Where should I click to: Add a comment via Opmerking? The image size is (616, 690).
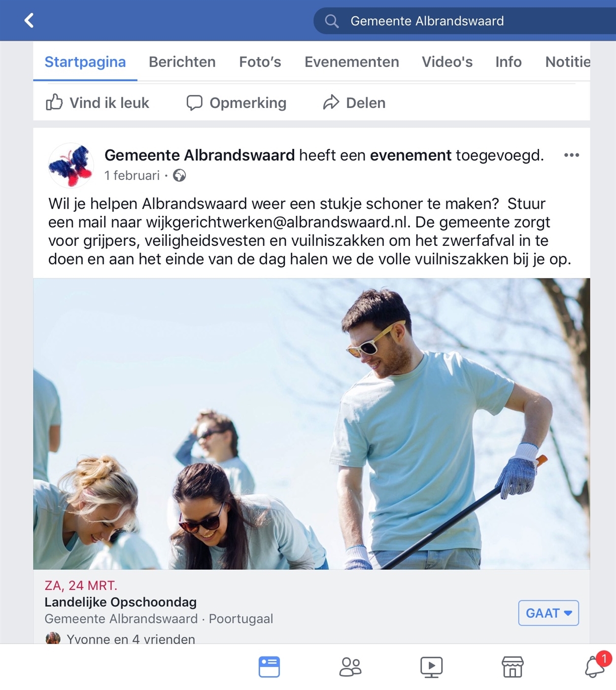[x=237, y=103]
